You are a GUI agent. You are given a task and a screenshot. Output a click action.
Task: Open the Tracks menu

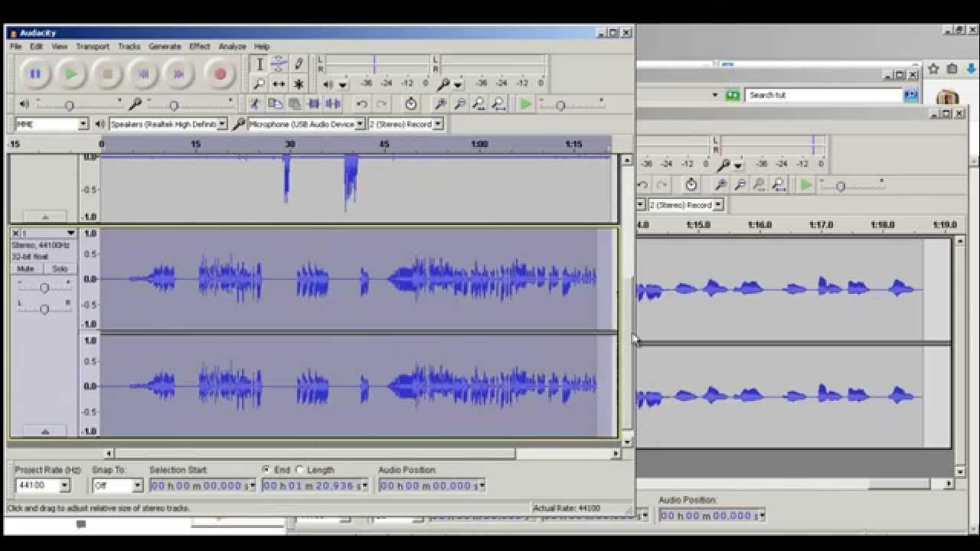click(129, 47)
